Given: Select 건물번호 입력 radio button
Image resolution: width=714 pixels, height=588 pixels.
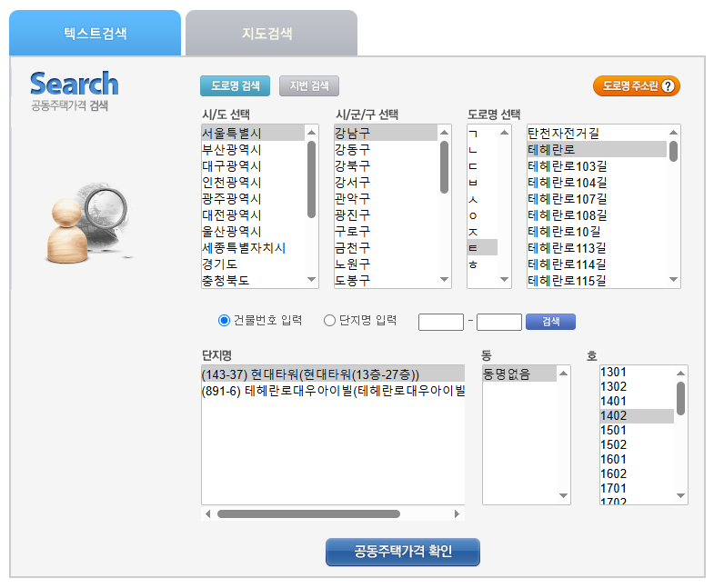Looking at the screenshot, I should (x=224, y=321).
